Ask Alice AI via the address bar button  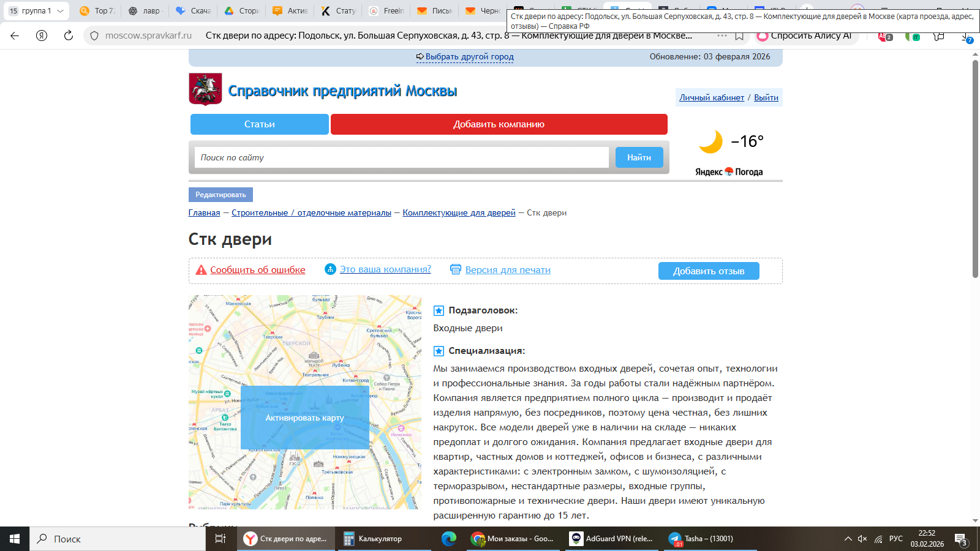tap(805, 36)
